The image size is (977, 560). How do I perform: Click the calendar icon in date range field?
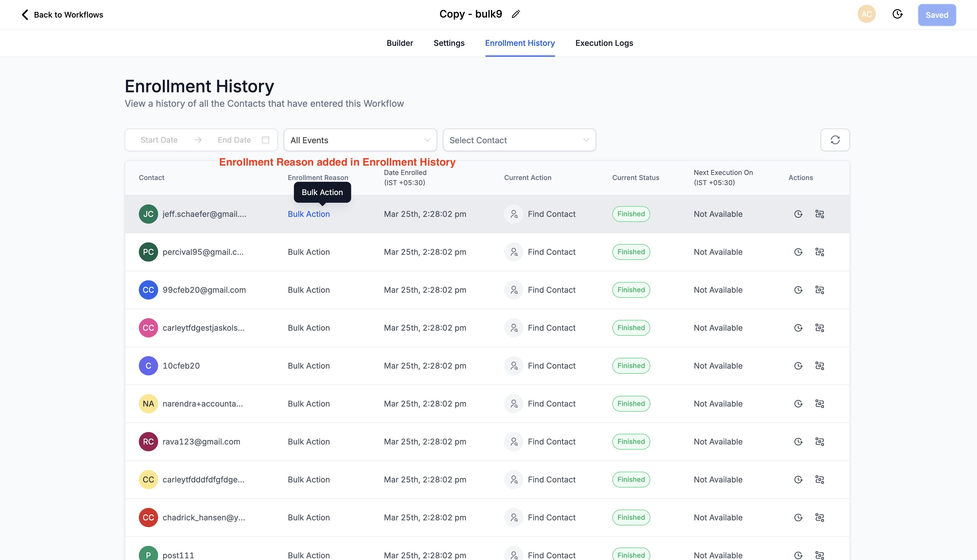click(x=265, y=140)
